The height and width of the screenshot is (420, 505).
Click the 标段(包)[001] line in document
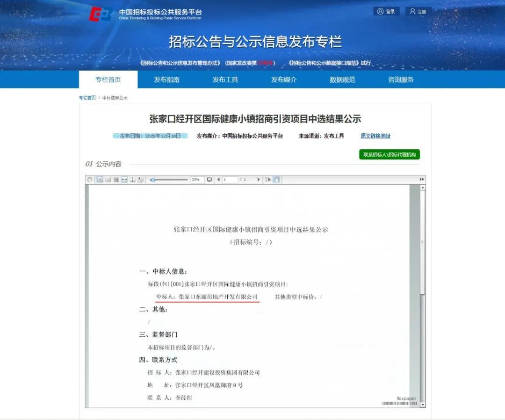click(218, 284)
